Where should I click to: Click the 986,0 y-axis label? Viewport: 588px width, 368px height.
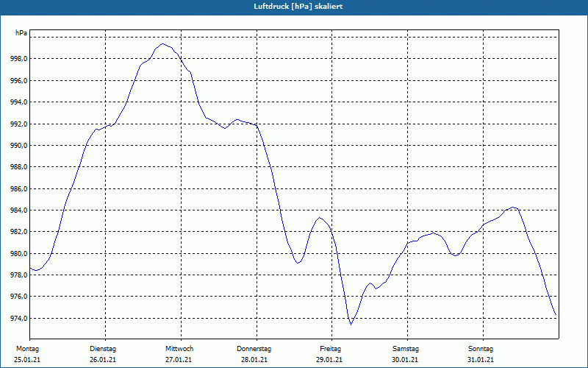coord(19,189)
